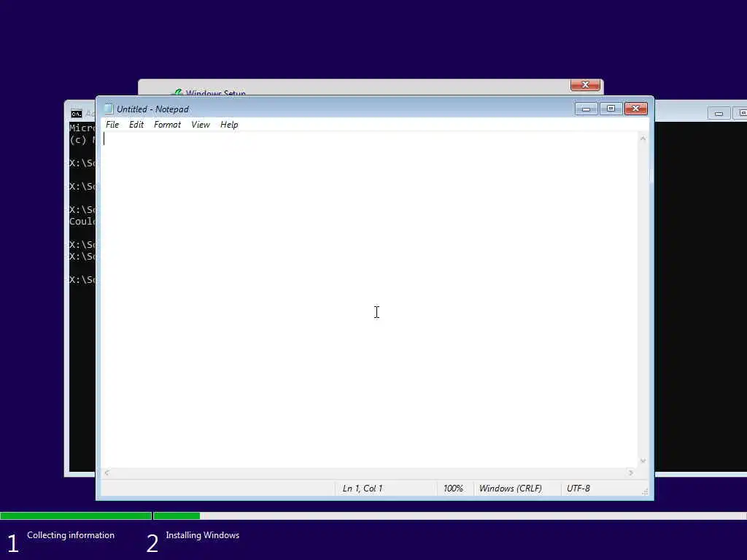Minimize the Command Prompt window
This screenshot has width=747, height=560.
pos(719,113)
